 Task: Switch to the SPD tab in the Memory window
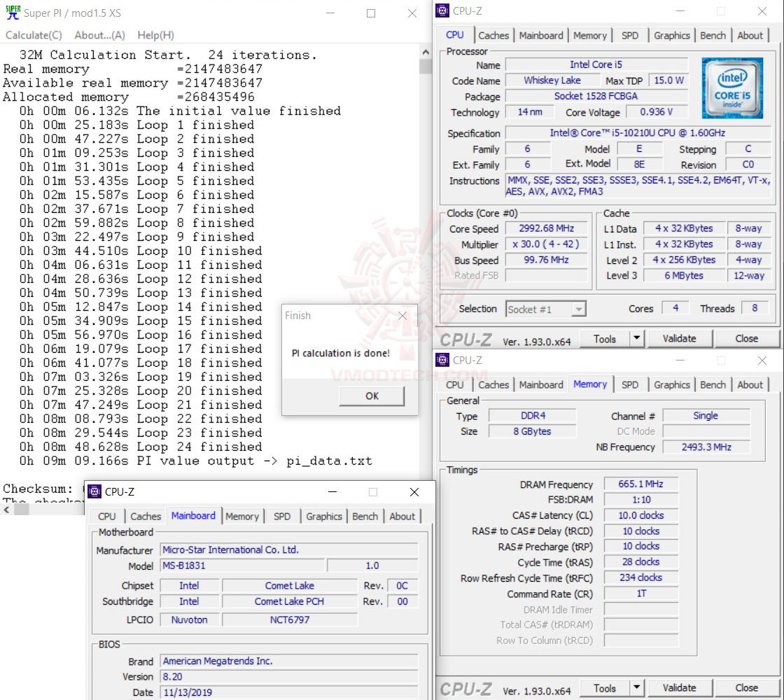pyautogui.click(x=631, y=384)
